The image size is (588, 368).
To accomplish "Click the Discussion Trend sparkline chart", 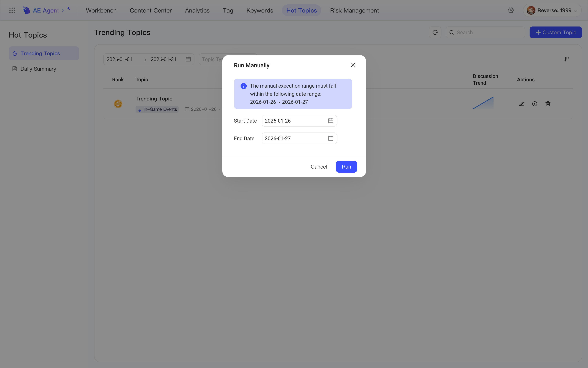I will [483, 103].
